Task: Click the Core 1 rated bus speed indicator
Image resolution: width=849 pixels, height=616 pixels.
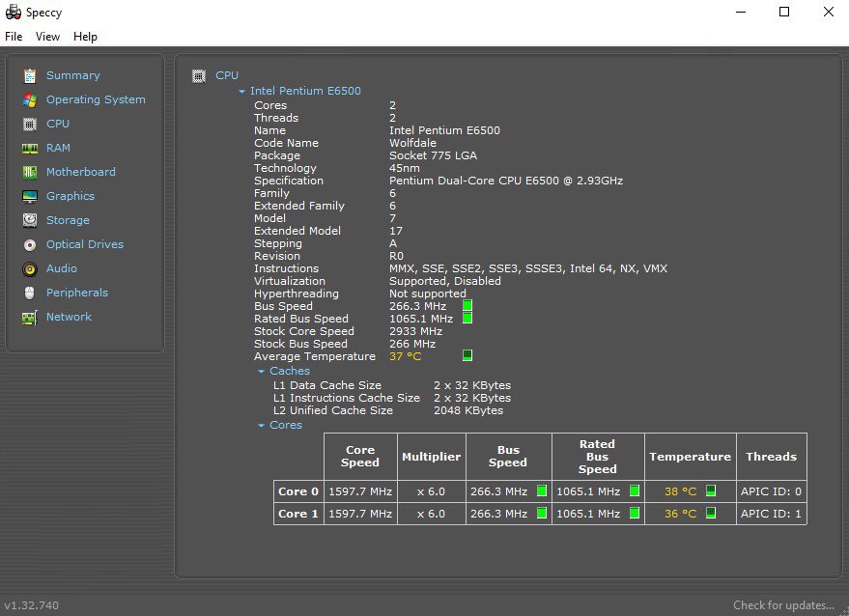Action: (635, 514)
